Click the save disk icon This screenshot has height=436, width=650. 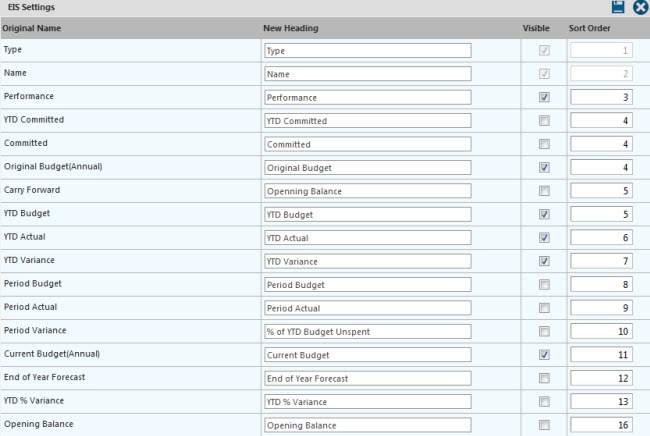(618, 7)
